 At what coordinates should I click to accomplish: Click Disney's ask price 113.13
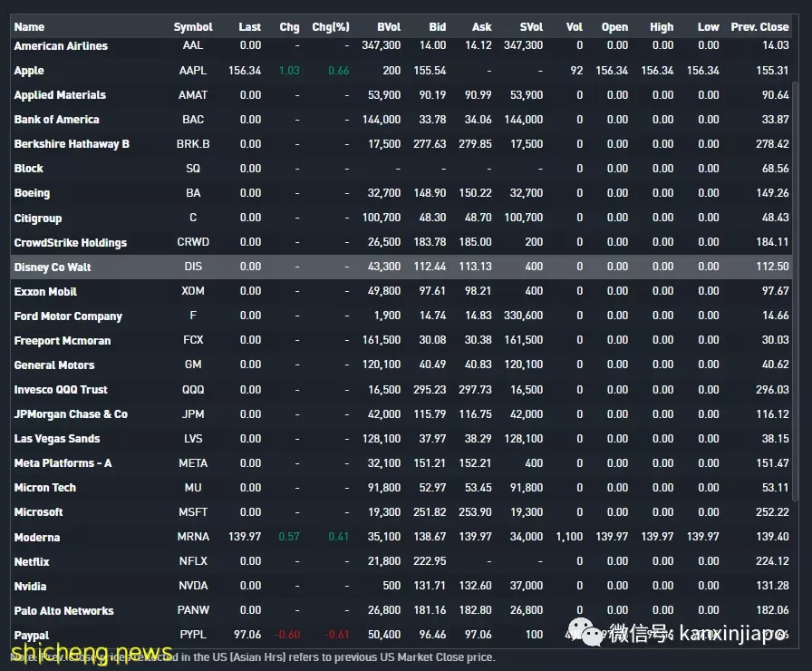[475, 267]
